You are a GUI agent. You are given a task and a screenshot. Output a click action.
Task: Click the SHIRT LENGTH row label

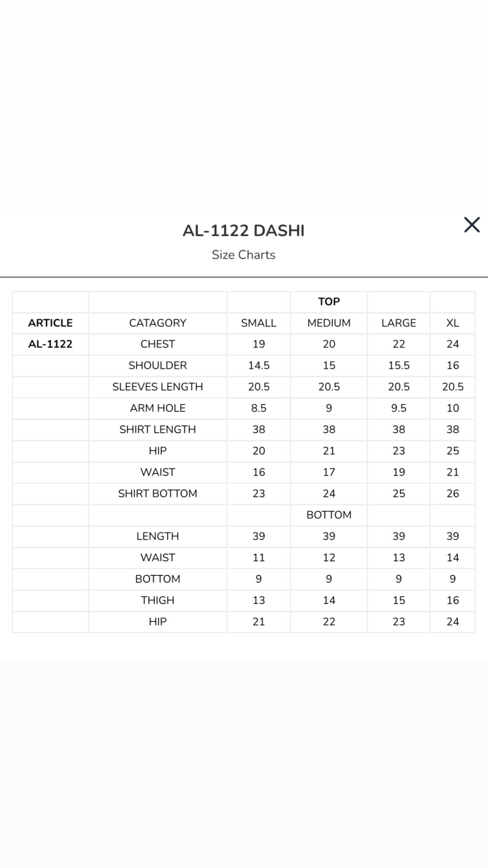[158, 429]
